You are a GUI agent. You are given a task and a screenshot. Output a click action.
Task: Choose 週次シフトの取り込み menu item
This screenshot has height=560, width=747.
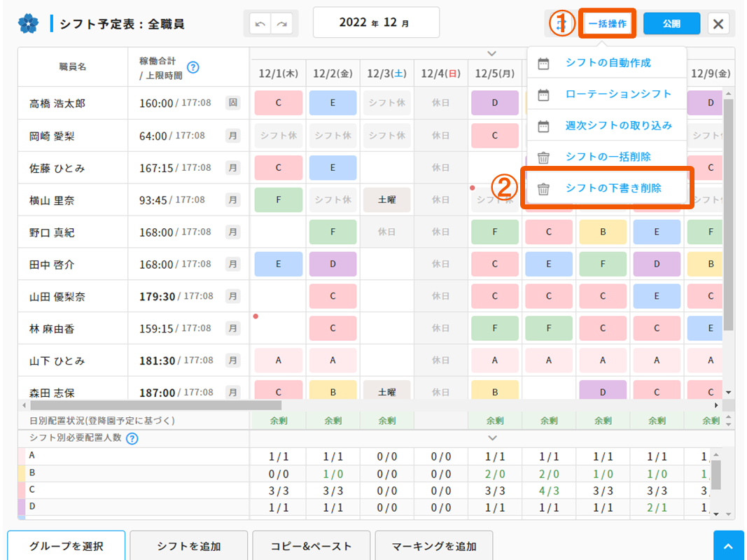click(x=618, y=125)
